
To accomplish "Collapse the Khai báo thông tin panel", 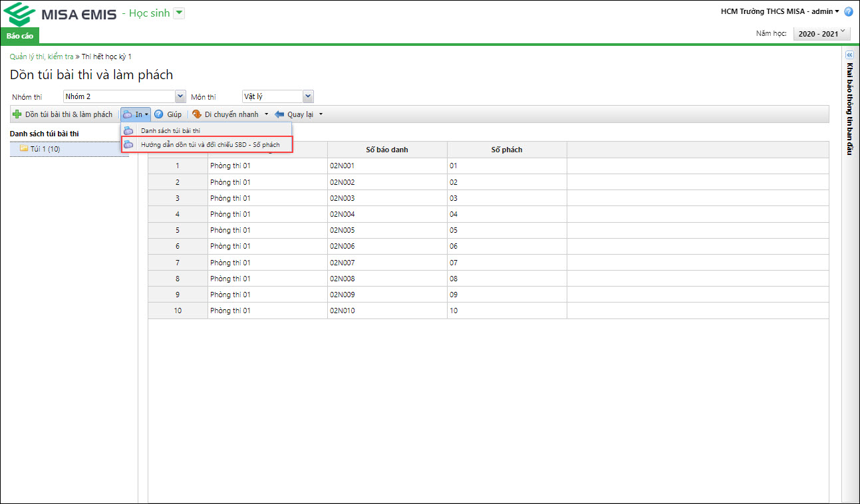I will click(x=849, y=55).
